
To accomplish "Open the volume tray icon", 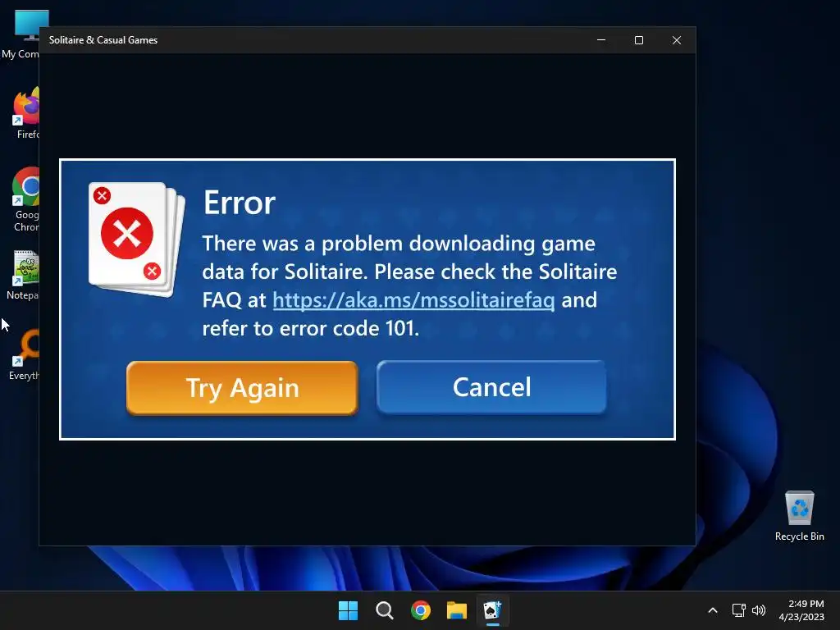I will coord(759,610).
